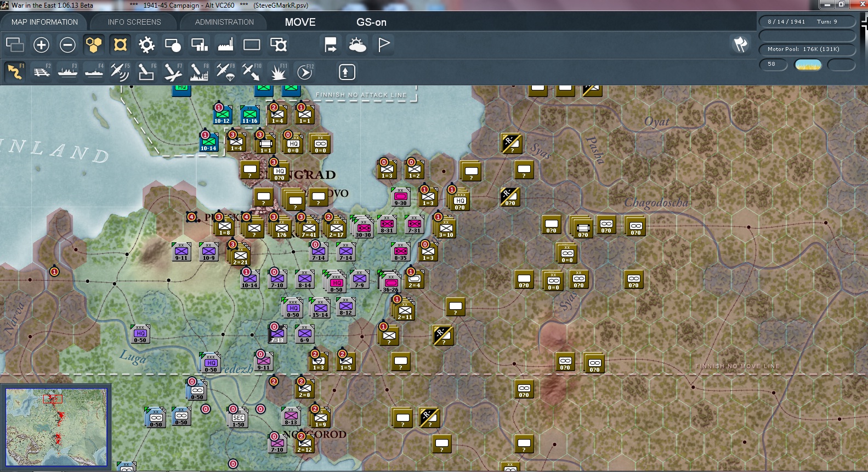The image size is (868, 472).
Task: Click the F12 end turn icon
Action: (304, 72)
